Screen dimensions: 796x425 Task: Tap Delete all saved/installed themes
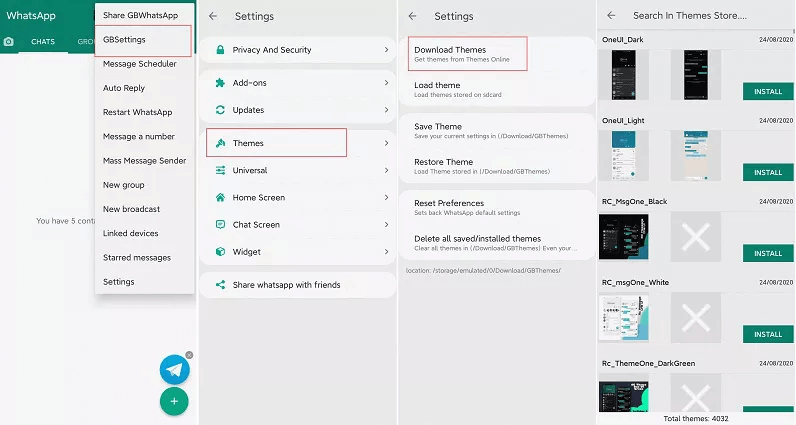(x=498, y=243)
